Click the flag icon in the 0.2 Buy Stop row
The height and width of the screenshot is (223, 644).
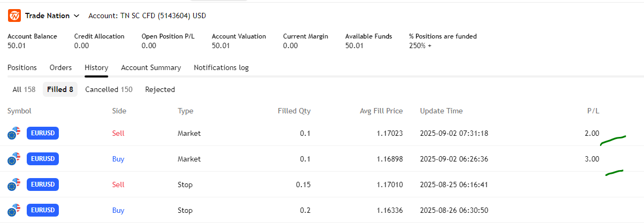[x=14, y=210]
